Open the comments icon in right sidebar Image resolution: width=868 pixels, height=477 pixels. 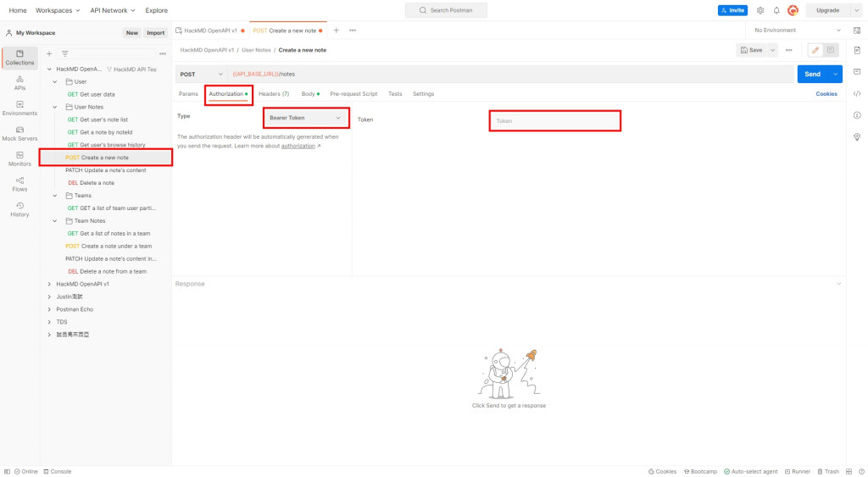pos(857,71)
